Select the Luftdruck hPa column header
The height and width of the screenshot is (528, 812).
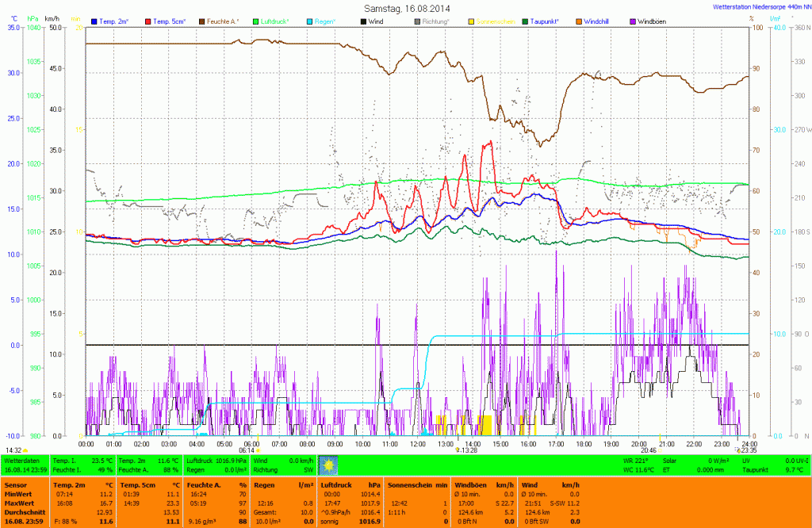coord(351,484)
